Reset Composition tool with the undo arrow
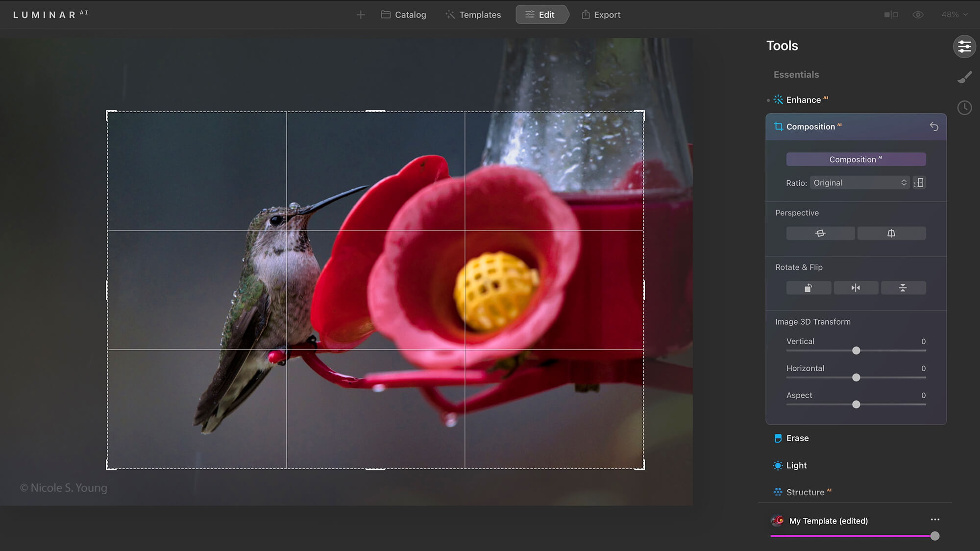The image size is (980, 551). pos(934,127)
